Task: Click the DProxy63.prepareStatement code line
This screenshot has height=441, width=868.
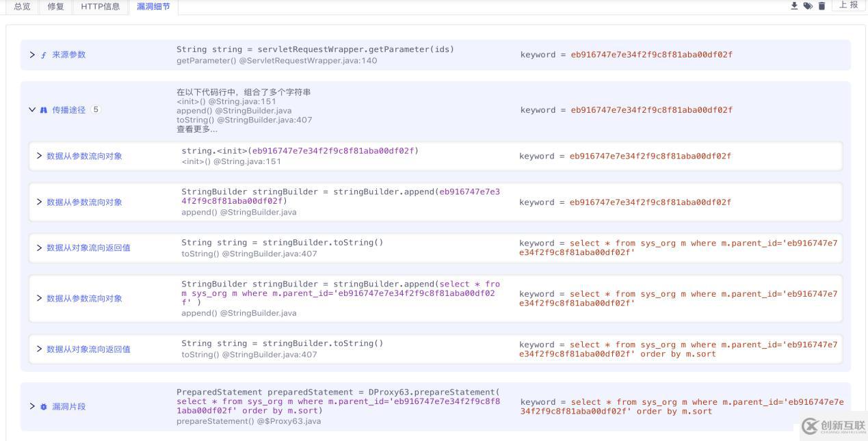Action: point(339,401)
